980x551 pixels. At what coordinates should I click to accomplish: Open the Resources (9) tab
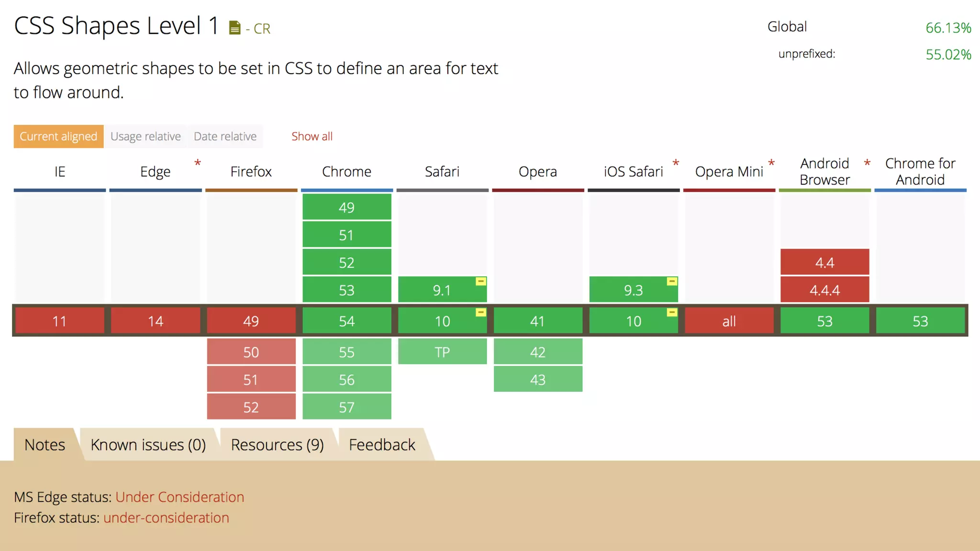click(277, 445)
